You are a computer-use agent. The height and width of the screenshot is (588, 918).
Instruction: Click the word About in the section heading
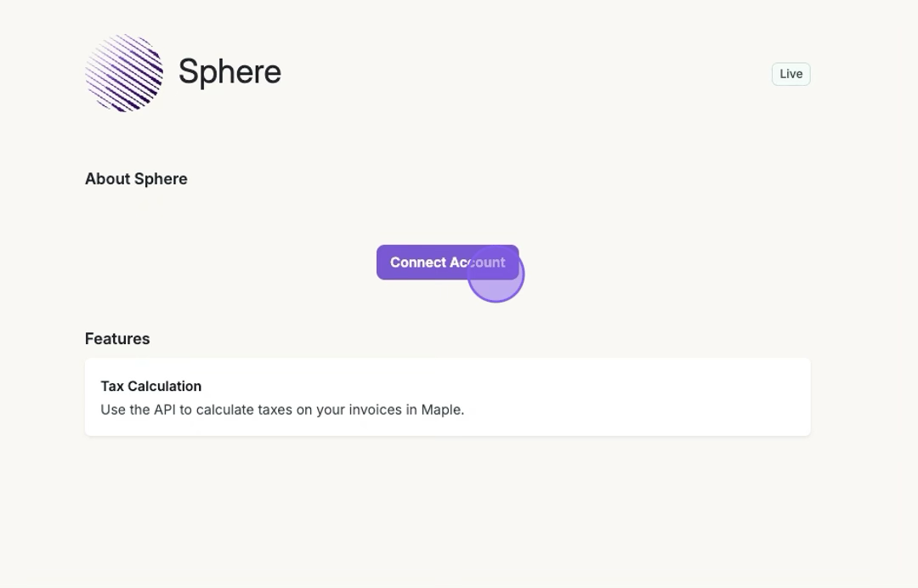(x=107, y=178)
